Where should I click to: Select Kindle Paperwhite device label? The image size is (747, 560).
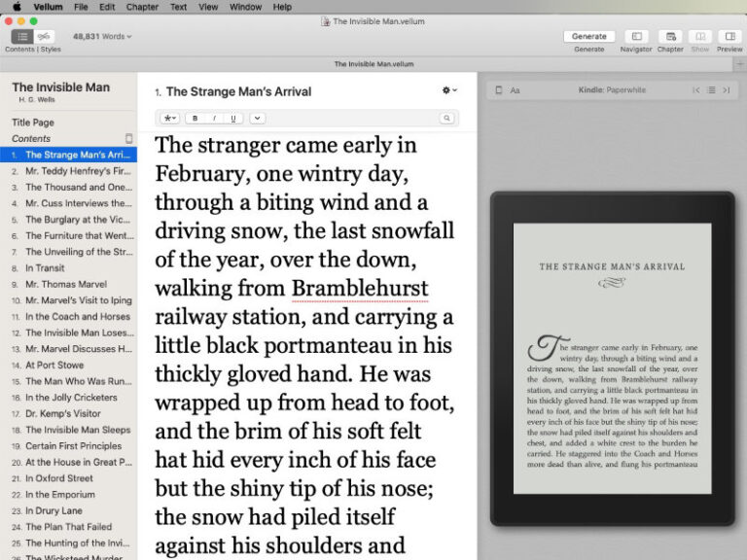point(612,90)
